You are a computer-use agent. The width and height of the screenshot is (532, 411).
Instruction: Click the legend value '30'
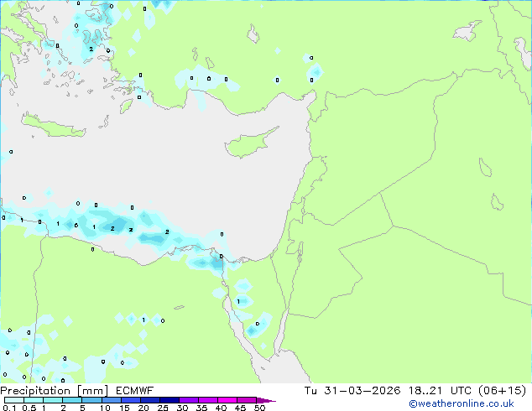click(182, 408)
